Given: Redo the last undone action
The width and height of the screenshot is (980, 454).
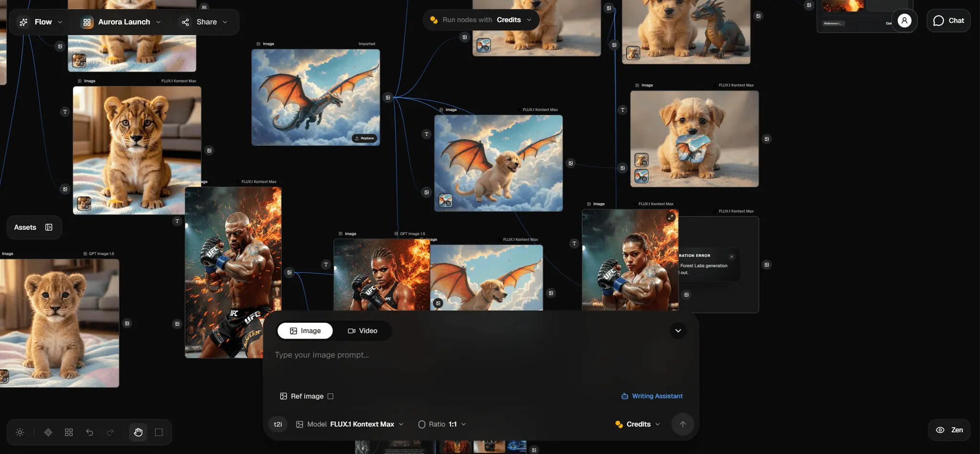Looking at the screenshot, I should [x=110, y=432].
